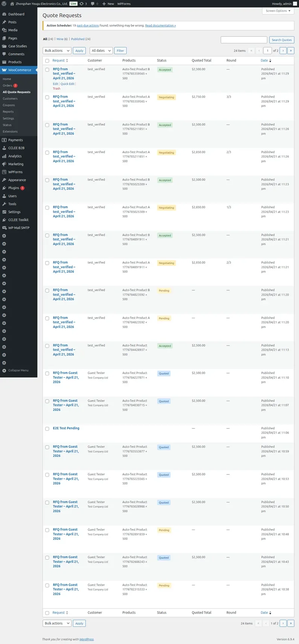Viewport: 299px width, 644px height.
Task: Click the Dashboard gauge icon
Action: (4, 14)
